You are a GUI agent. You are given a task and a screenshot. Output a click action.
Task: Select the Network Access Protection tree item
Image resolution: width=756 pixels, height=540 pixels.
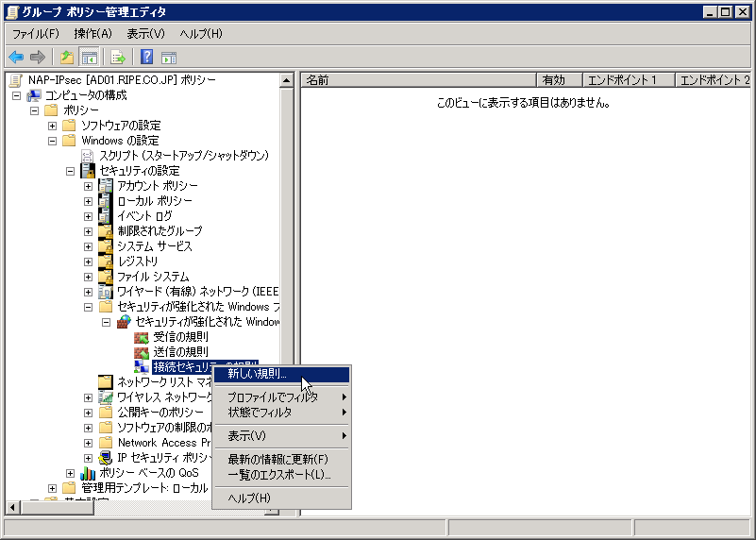tap(164, 443)
